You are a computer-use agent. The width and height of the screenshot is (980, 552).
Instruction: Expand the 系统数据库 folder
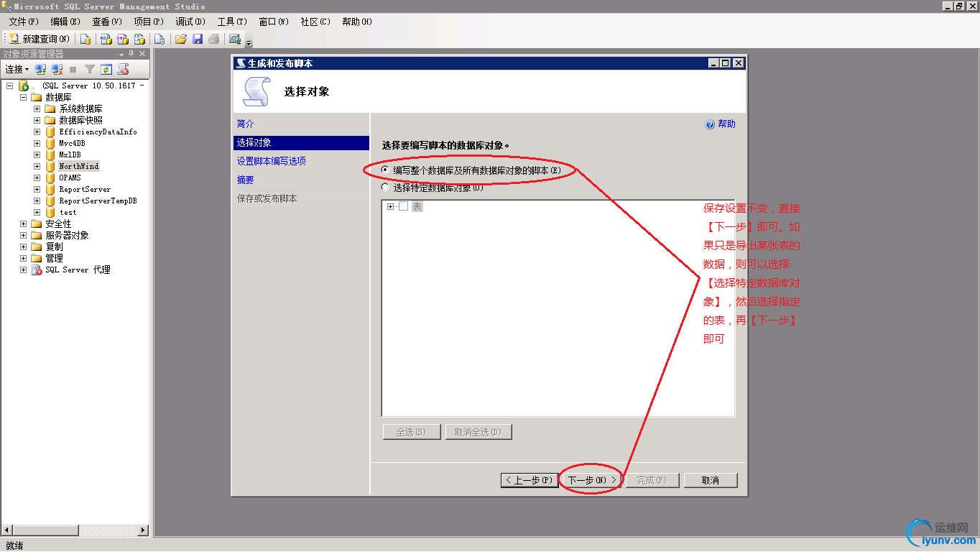tap(37, 109)
